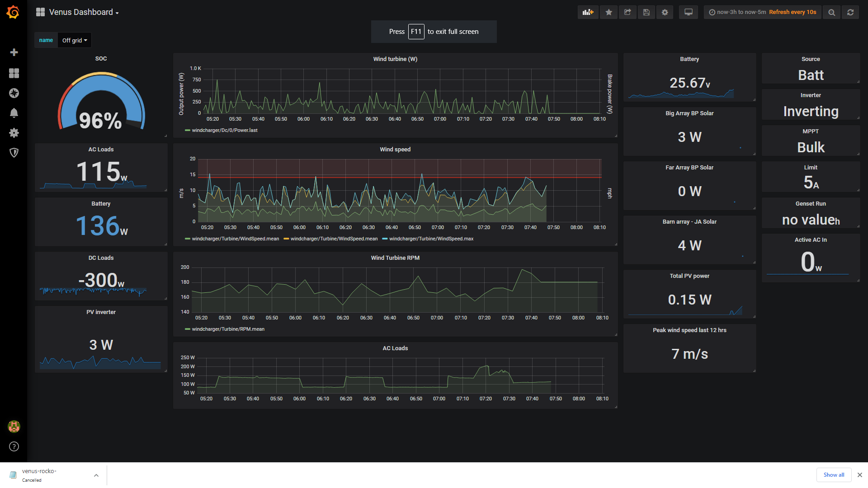Close the downloads bar

860,475
